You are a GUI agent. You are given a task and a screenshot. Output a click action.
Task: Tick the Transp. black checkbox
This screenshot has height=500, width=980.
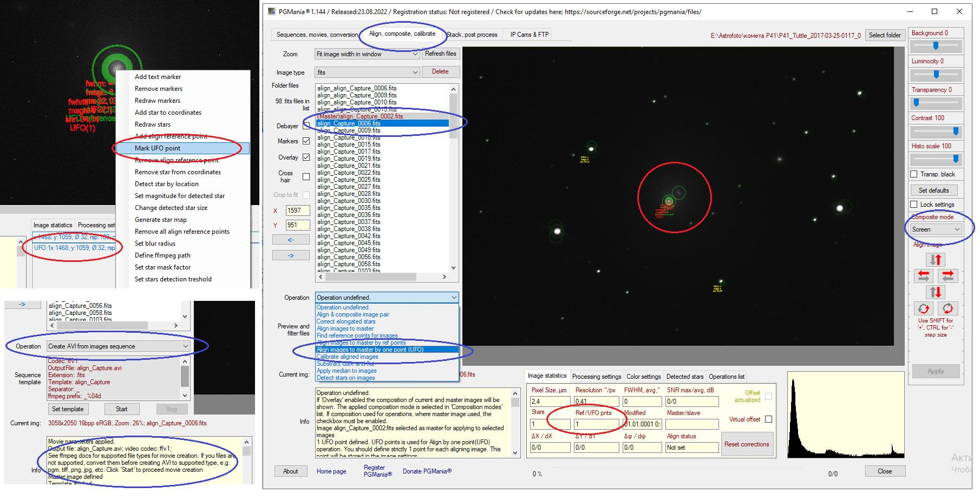coord(914,174)
